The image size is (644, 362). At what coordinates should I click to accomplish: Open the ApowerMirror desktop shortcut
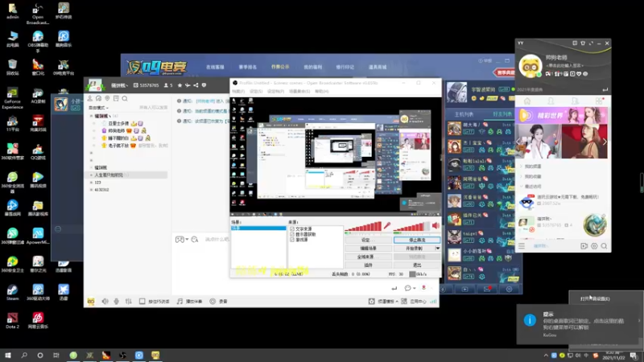[38, 236]
